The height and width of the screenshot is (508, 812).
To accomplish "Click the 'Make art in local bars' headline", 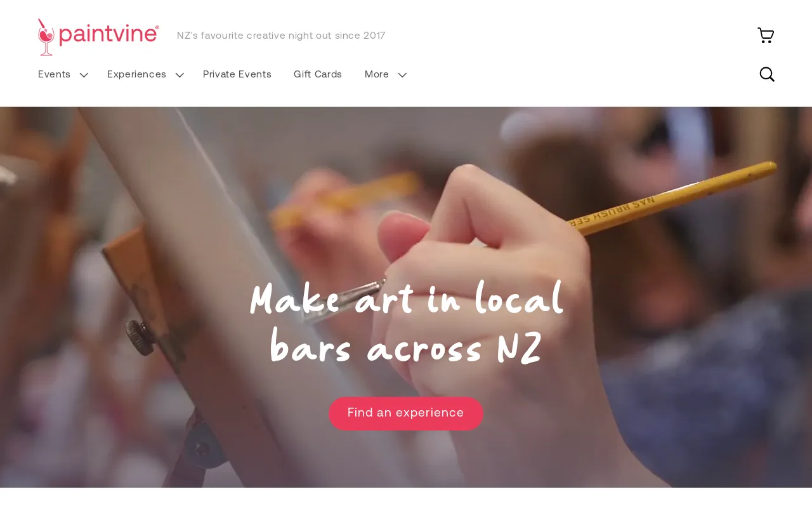I will (x=406, y=324).
